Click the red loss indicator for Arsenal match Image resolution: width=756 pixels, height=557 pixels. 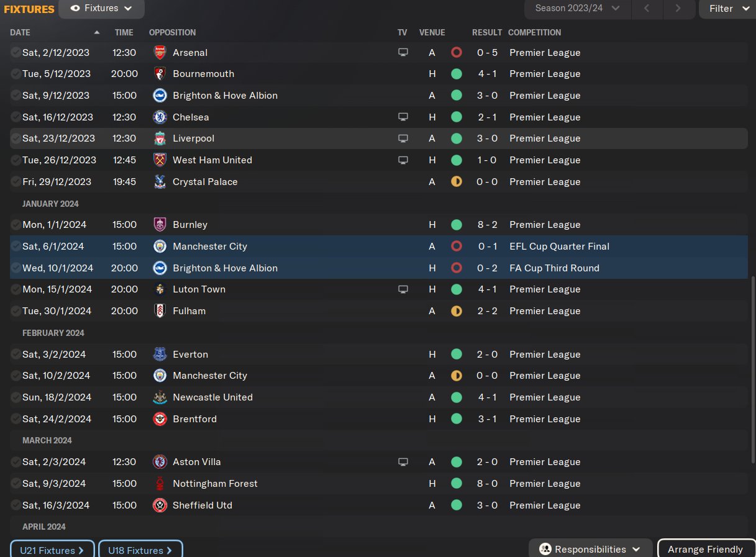point(457,53)
